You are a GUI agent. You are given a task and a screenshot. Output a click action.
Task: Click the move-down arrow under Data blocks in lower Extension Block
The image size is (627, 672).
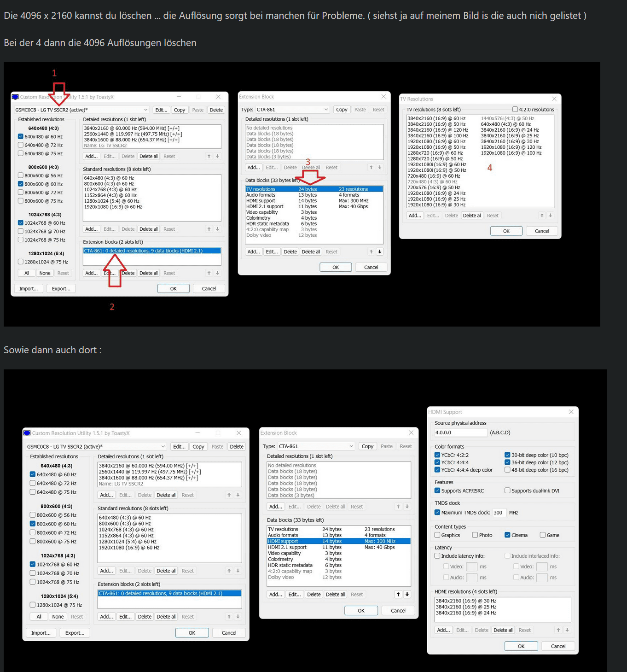click(x=407, y=594)
